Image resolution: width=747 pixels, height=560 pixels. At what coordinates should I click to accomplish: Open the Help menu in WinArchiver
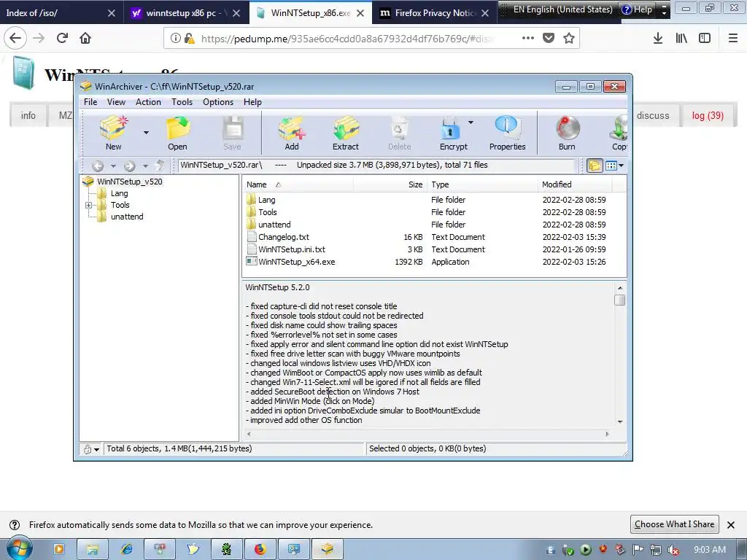[x=252, y=102]
